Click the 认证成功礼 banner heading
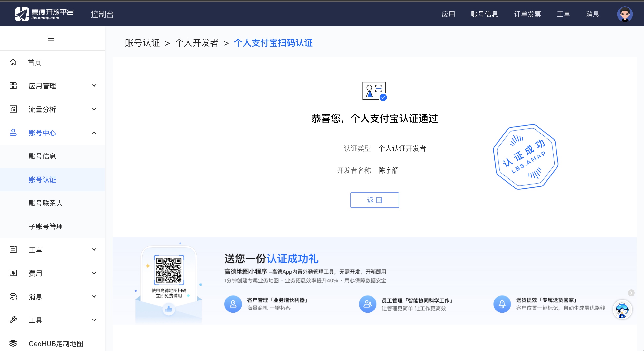Image resolution: width=644 pixels, height=351 pixels. (x=271, y=259)
